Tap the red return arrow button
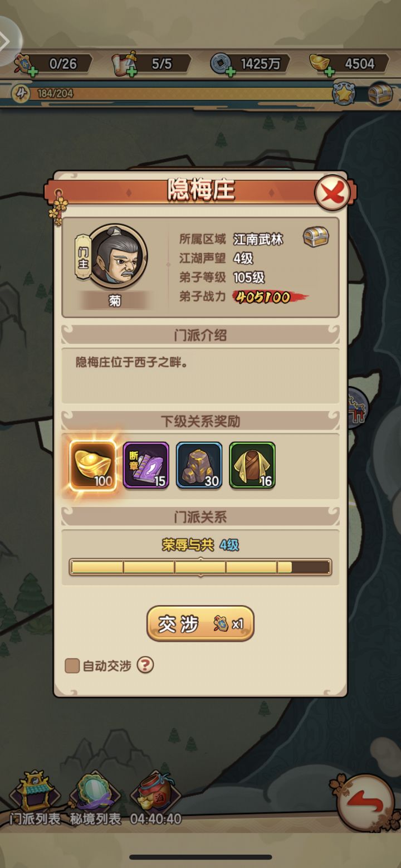 [x=366, y=802]
